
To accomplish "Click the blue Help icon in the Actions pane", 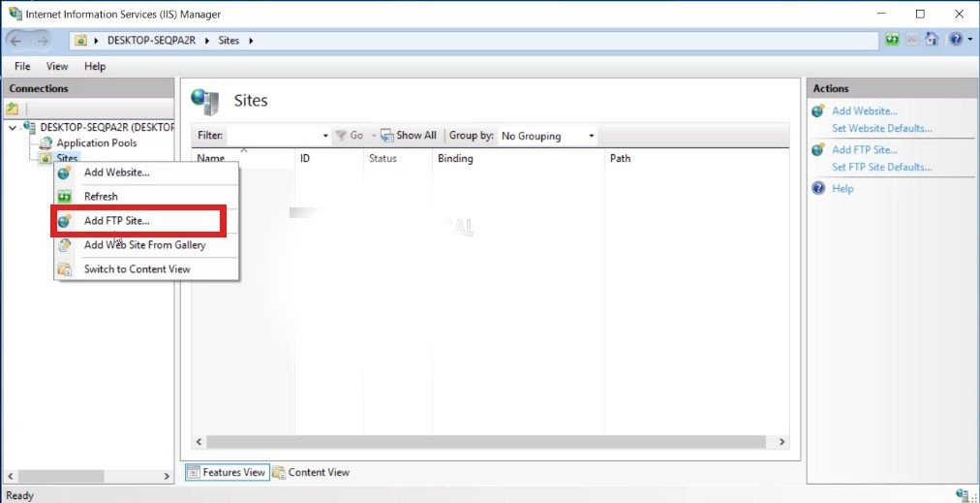I will 818,188.
